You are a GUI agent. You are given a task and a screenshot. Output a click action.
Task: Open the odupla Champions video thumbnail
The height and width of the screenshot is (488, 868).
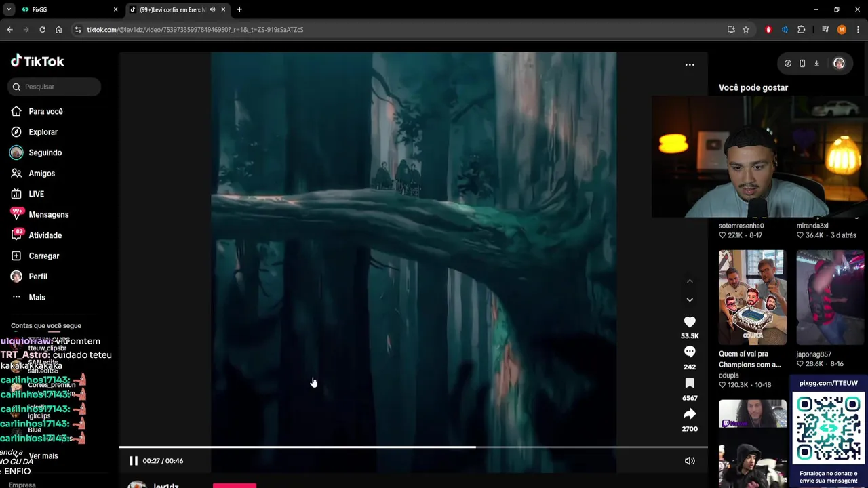click(753, 298)
